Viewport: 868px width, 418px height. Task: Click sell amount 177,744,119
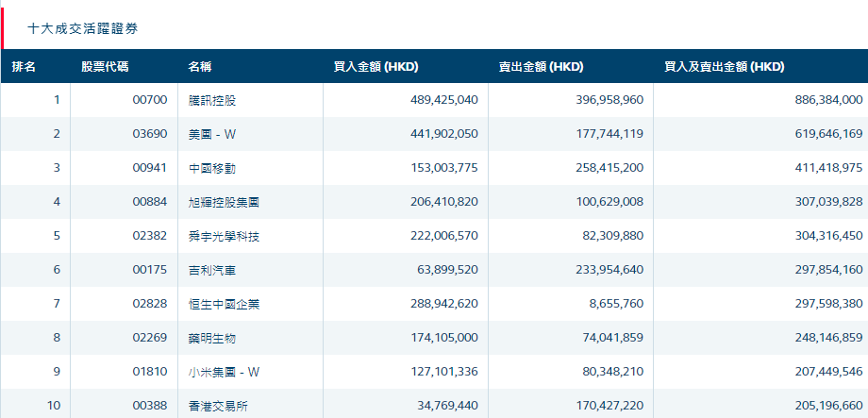pyautogui.click(x=609, y=134)
